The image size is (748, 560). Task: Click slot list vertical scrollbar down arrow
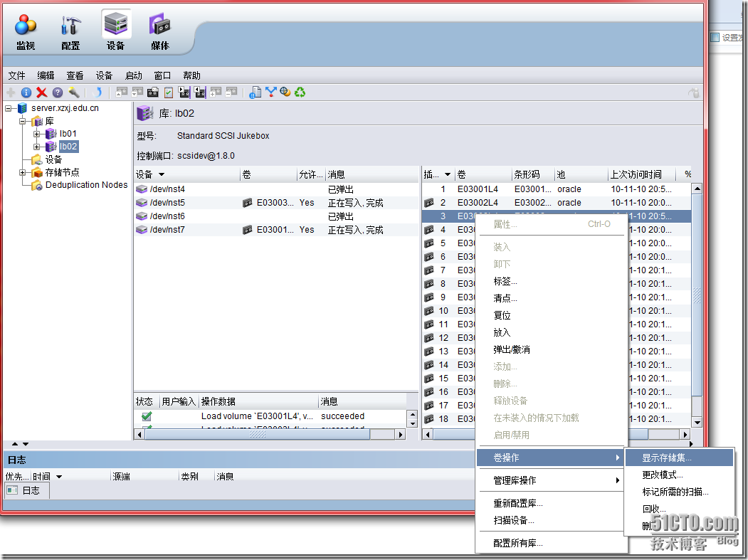[x=697, y=422]
